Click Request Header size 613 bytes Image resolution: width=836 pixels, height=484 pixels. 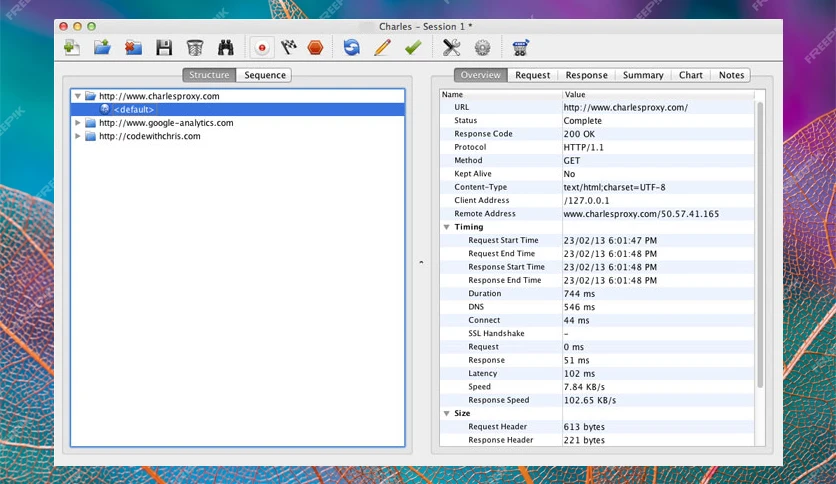pos(584,427)
